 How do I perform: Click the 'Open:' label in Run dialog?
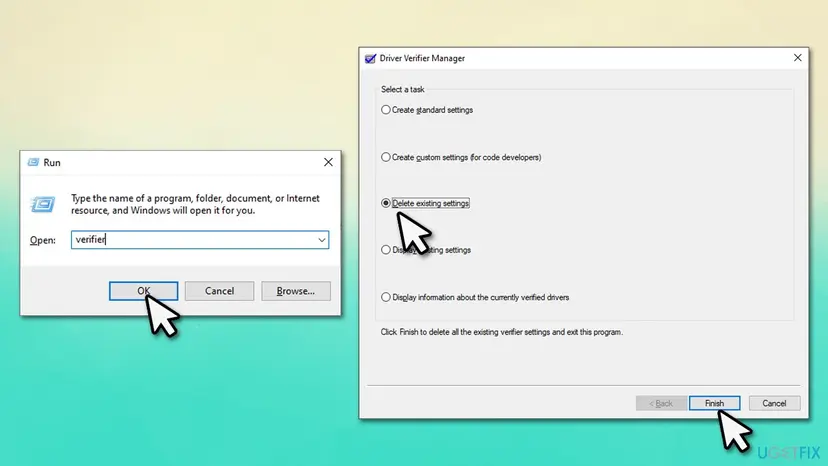click(43, 240)
